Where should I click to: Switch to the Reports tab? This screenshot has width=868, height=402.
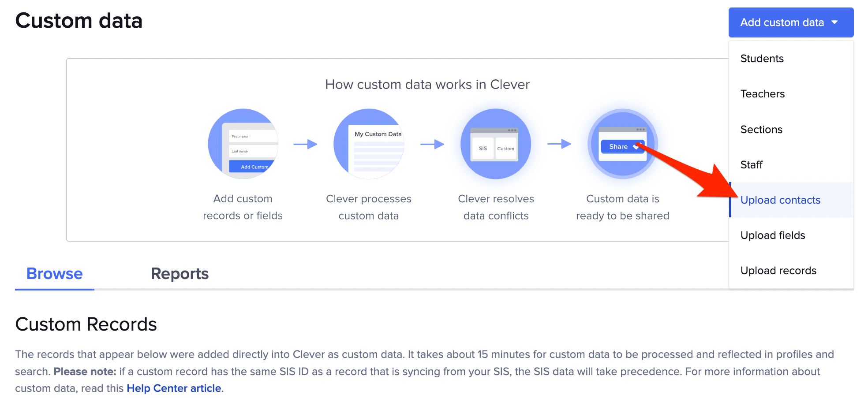[180, 274]
